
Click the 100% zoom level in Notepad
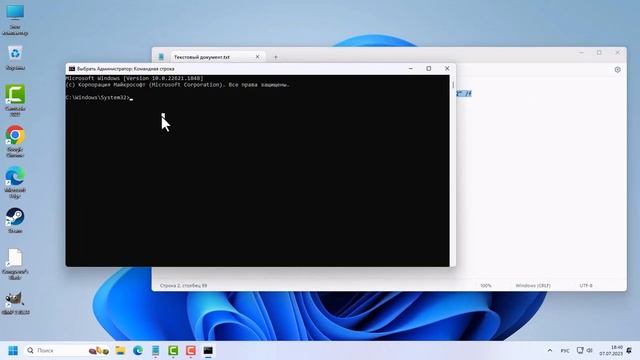(486, 286)
